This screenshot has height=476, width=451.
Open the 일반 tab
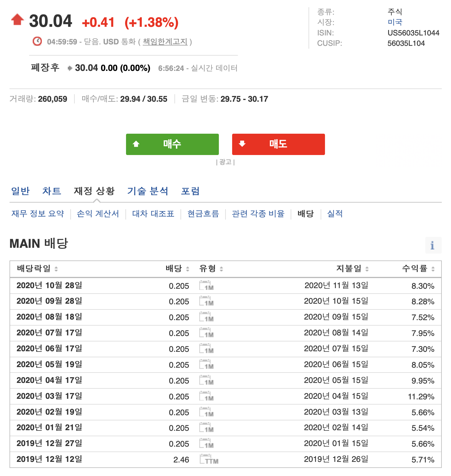click(x=20, y=191)
